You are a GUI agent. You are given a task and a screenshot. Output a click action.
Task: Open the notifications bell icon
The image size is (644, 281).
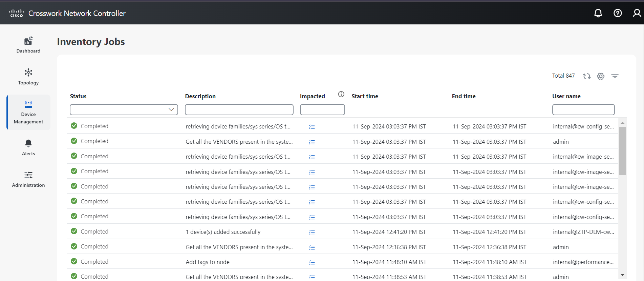[x=598, y=13]
